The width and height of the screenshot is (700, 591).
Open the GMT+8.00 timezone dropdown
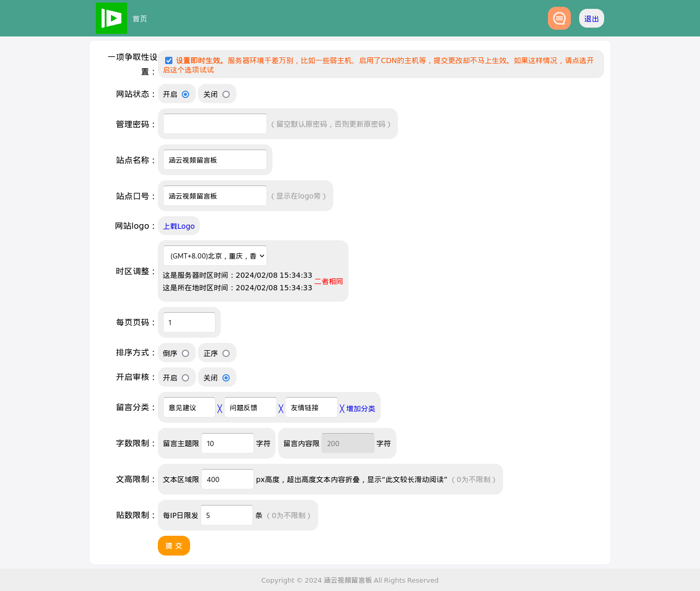215,256
